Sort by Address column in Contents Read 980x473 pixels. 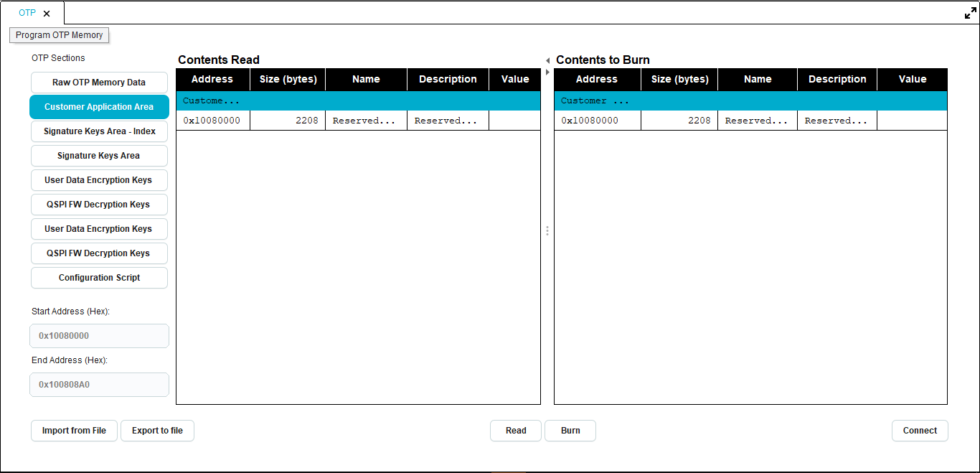tap(212, 79)
